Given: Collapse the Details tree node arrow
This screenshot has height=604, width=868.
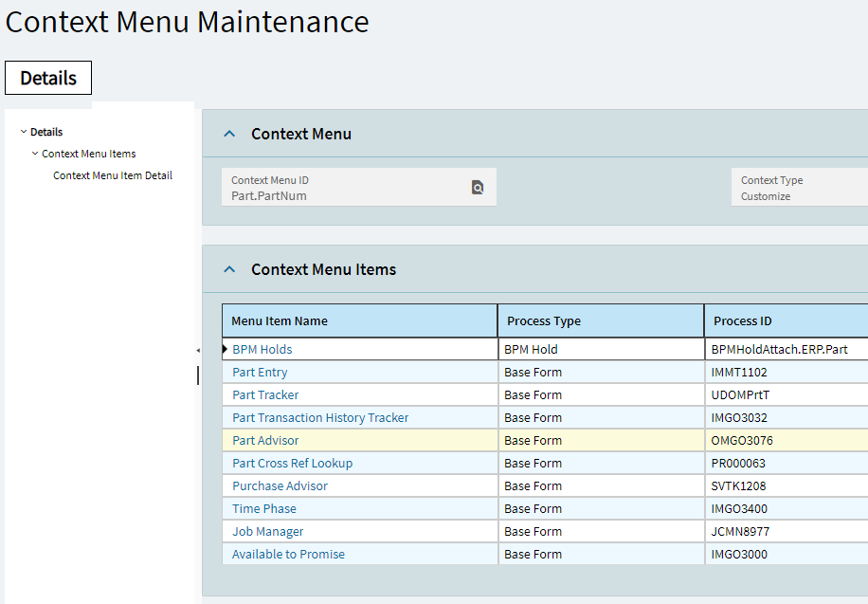Looking at the screenshot, I should pyautogui.click(x=24, y=132).
